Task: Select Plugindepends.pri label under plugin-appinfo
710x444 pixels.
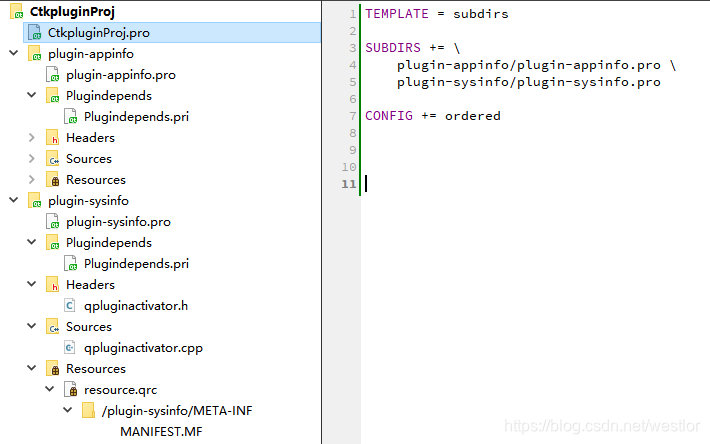Action: pos(136,117)
